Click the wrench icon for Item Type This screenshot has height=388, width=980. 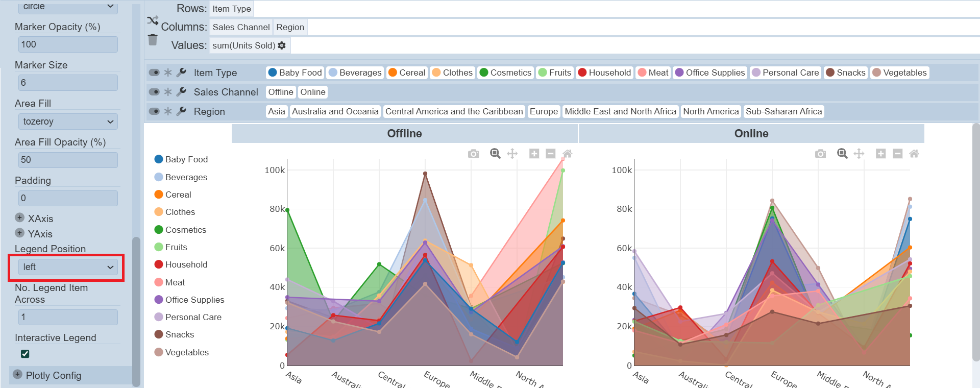(x=181, y=72)
